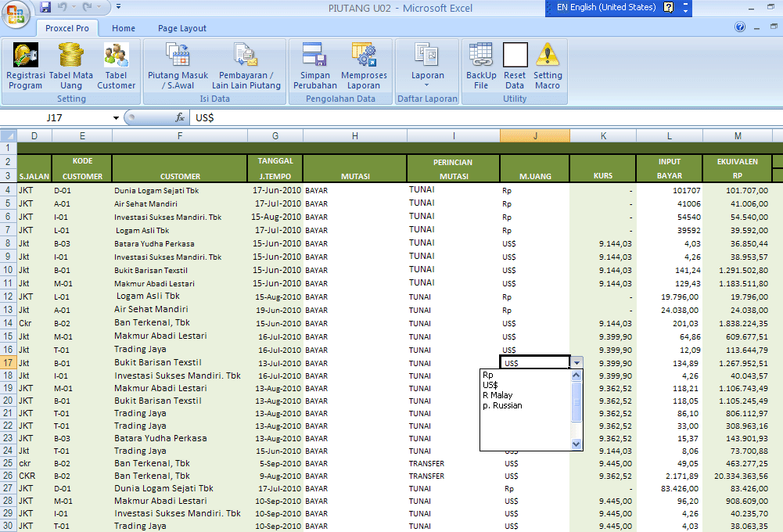The image size is (783, 532).
Task: Click the fx insert function icon
Action: click(x=180, y=118)
